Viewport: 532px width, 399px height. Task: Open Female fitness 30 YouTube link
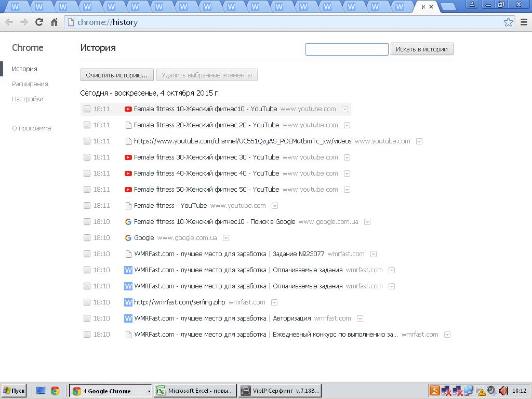pyautogui.click(x=206, y=157)
